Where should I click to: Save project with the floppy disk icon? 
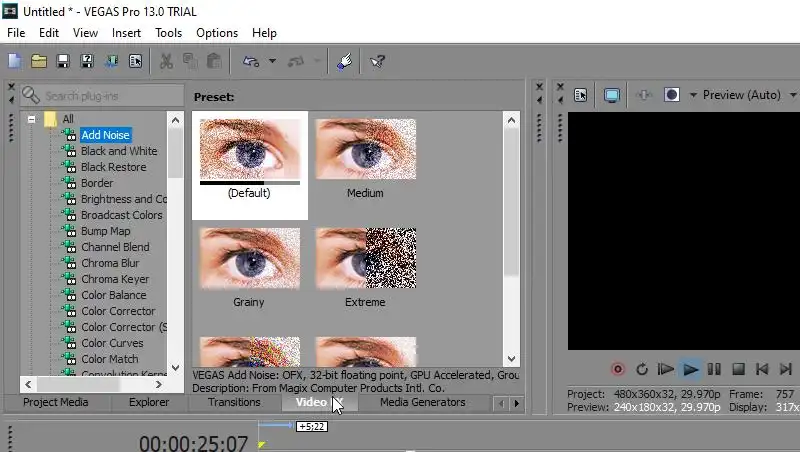tap(63, 62)
